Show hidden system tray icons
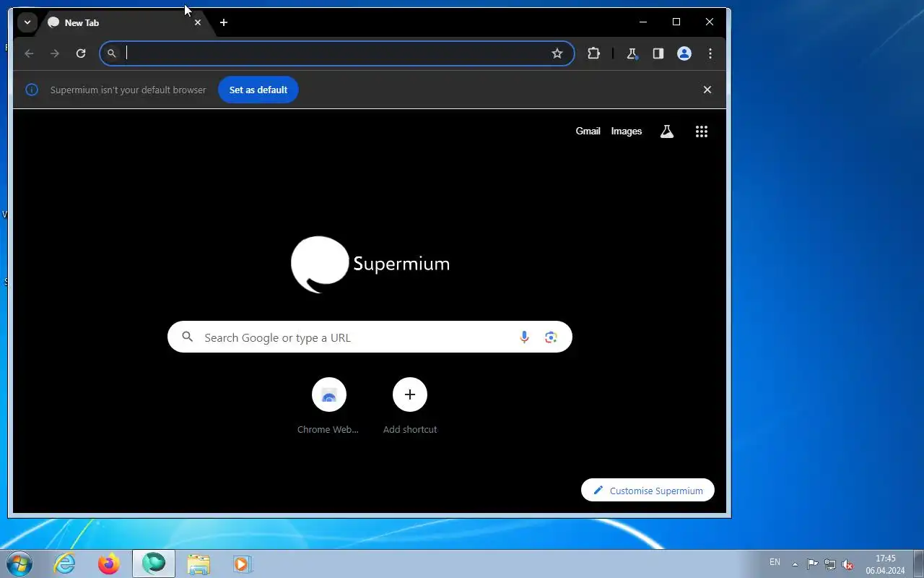The height and width of the screenshot is (578, 924). pos(796,564)
